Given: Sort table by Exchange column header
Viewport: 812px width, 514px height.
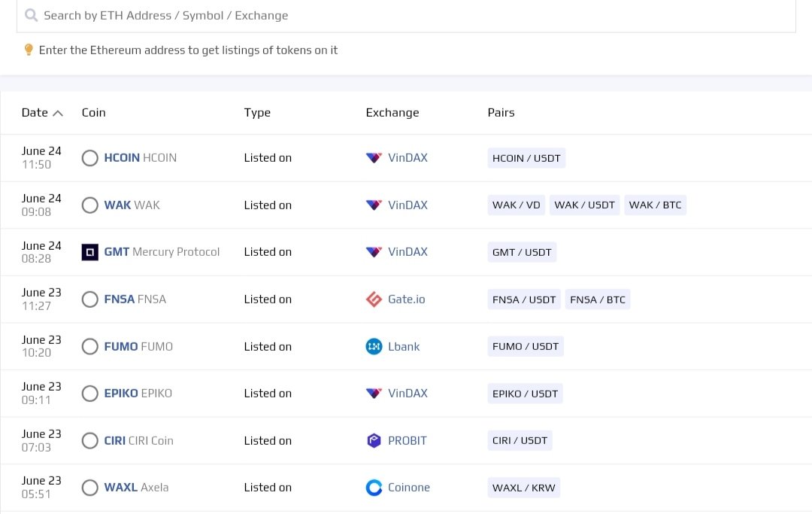Looking at the screenshot, I should coord(392,113).
